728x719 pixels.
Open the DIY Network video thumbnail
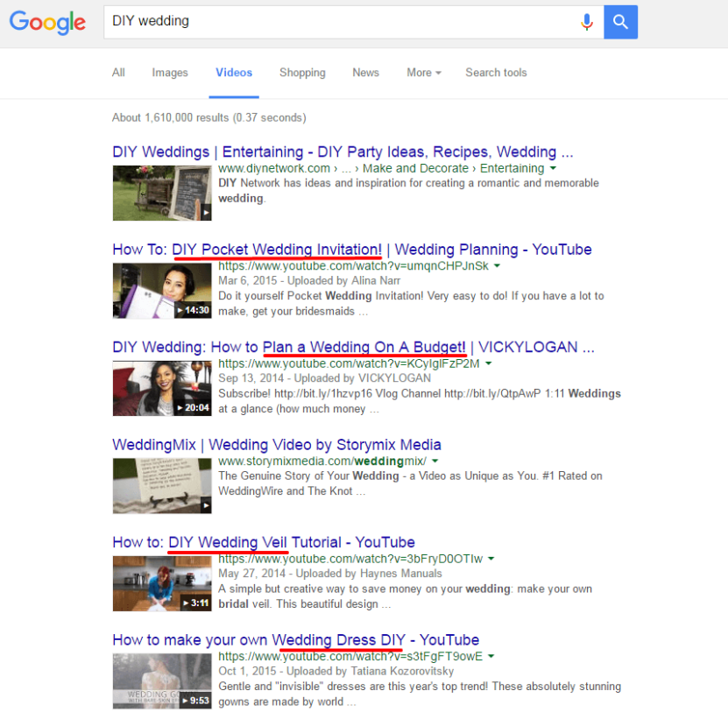point(162,193)
